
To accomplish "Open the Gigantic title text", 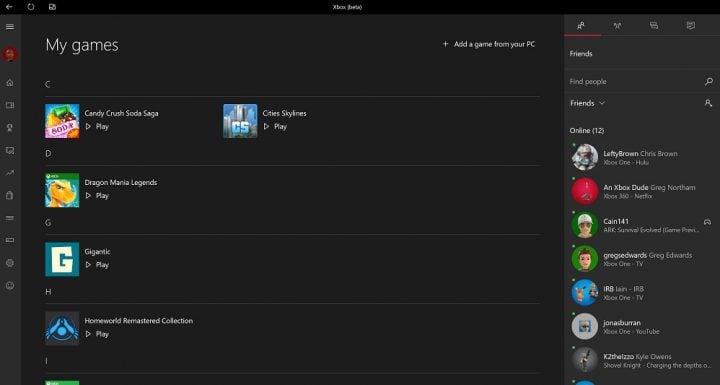I will click(97, 251).
